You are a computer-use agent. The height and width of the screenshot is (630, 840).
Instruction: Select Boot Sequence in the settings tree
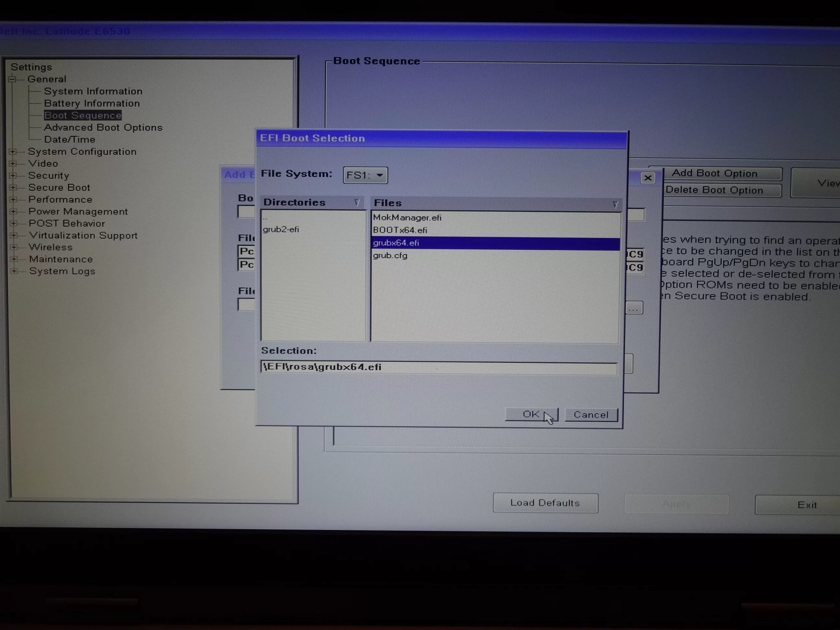point(83,115)
